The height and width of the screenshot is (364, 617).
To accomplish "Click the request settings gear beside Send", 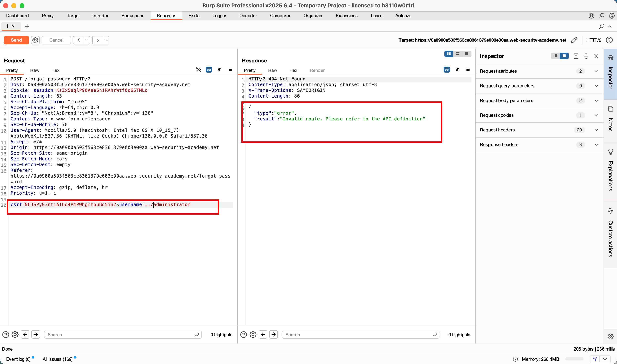I will tap(35, 40).
